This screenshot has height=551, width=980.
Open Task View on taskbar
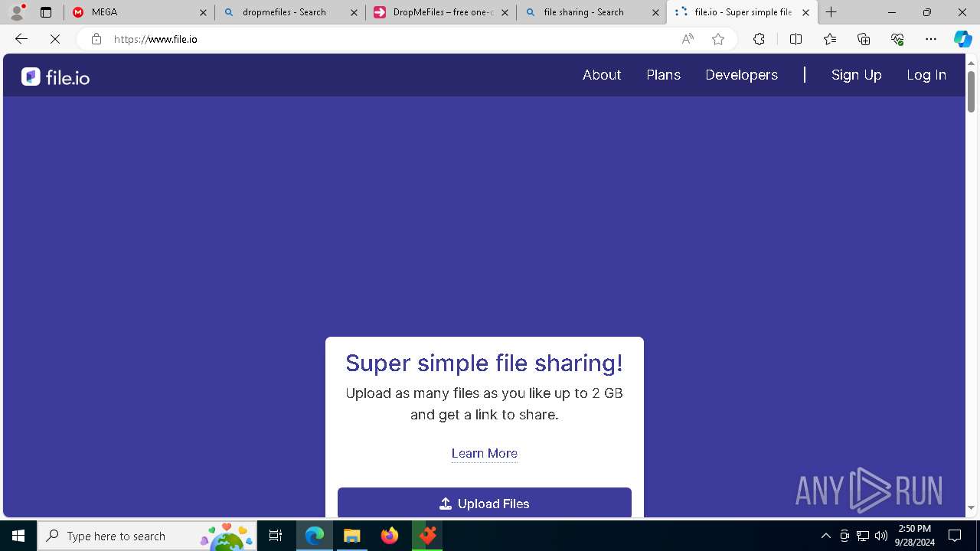pyautogui.click(x=276, y=536)
